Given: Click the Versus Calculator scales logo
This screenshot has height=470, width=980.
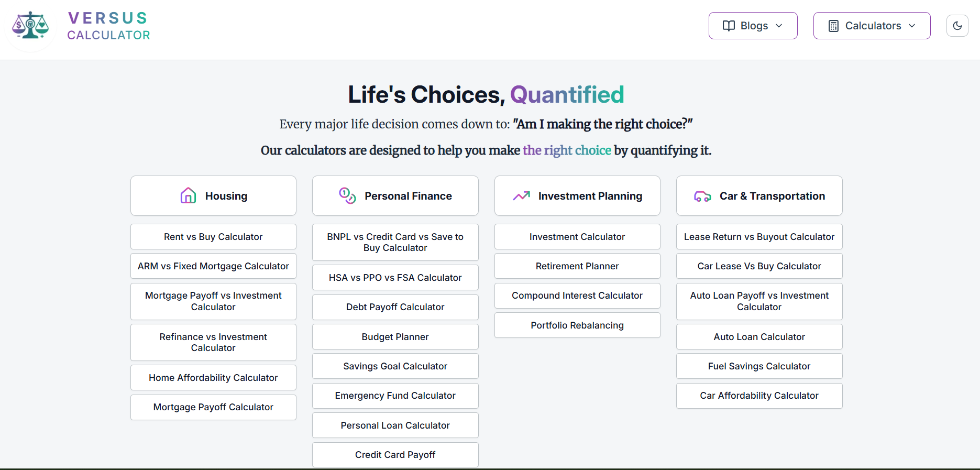Looking at the screenshot, I should (x=31, y=26).
